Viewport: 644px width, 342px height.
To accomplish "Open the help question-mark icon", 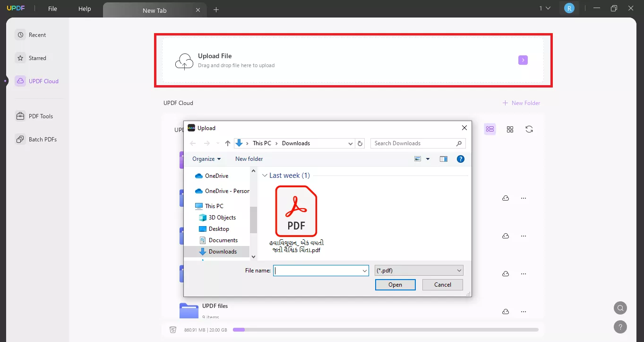I will tap(620, 327).
